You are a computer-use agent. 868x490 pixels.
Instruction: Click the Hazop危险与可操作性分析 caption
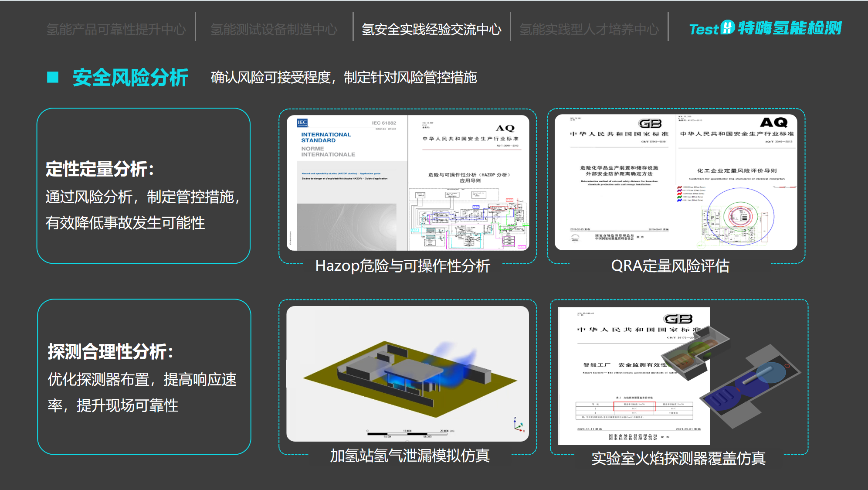coord(402,265)
